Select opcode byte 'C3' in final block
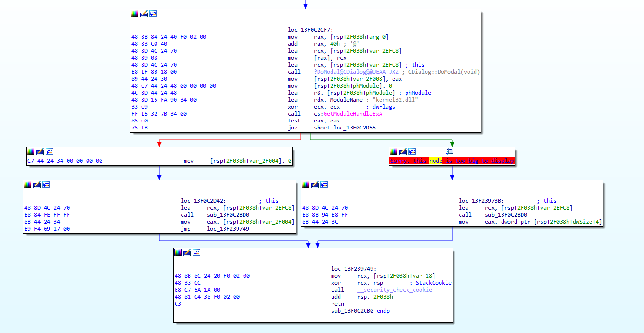The width and height of the screenshot is (644, 333). [x=178, y=304]
